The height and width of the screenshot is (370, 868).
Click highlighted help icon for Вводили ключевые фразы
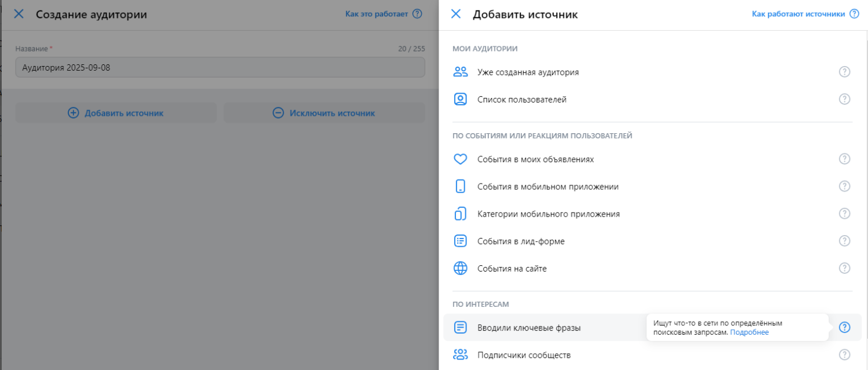[x=844, y=328]
